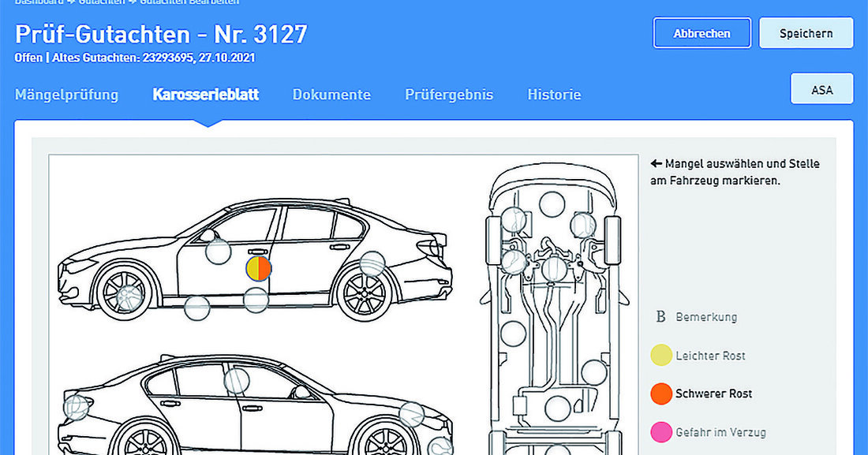Screen dimensions: 868x455
Task: Click the marker at the upper car's side mirror
Action: tap(217, 252)
